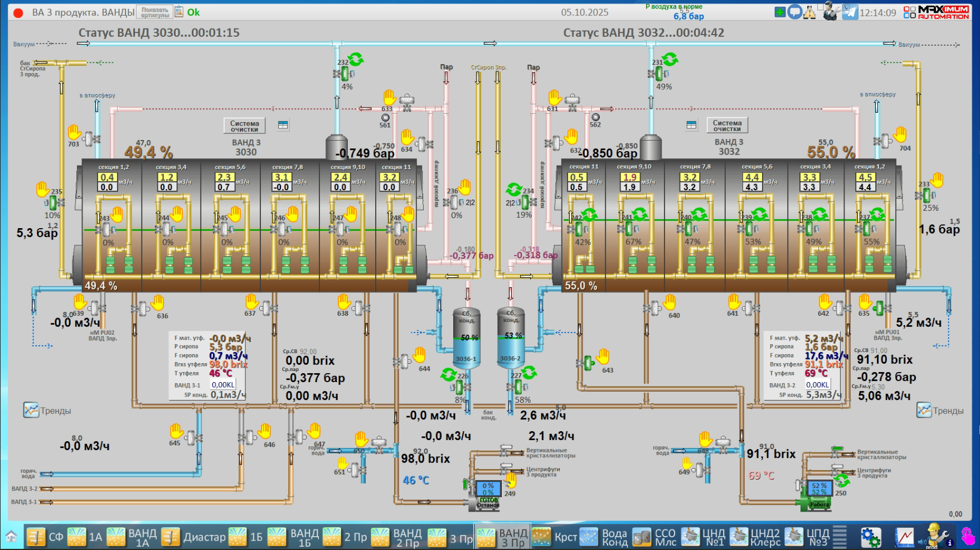Switch to the Вода Конд screen tab
Screen dimensions: 980x550
pyautogui.click(x=604, y=537)
